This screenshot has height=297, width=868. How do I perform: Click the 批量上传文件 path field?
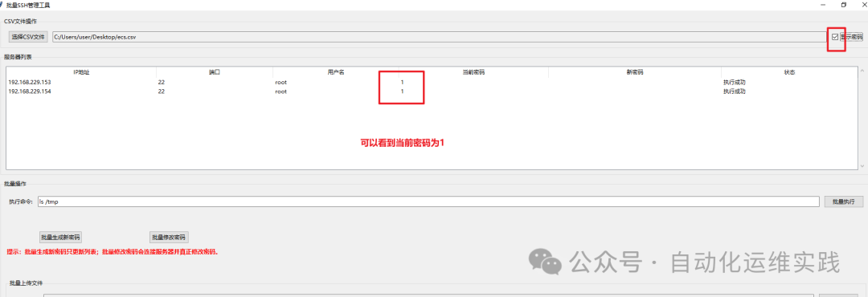click(x=428, y=295)
